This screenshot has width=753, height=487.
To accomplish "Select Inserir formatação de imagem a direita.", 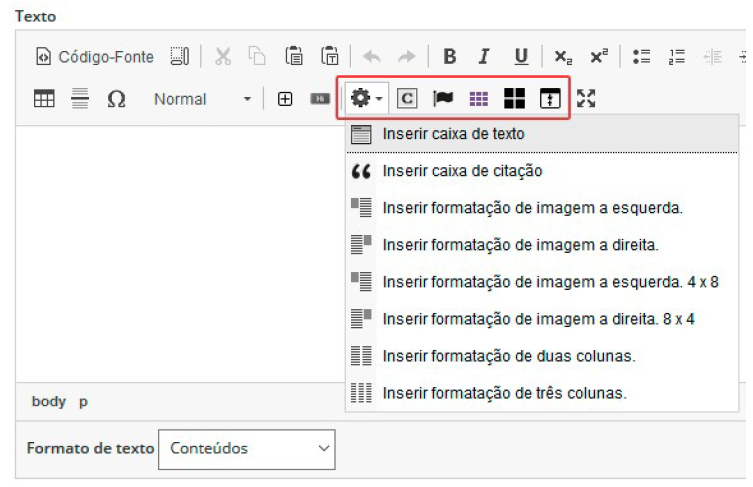I will pos(542,245).
